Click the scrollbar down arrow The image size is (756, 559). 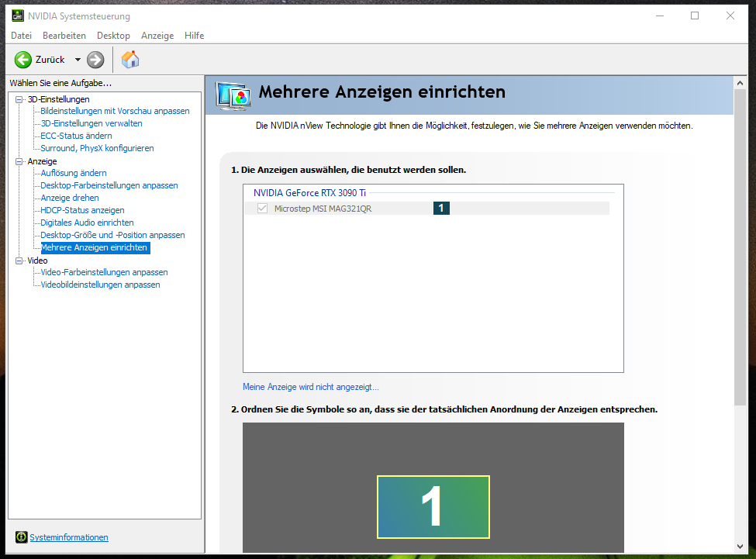[x=740, y=547]
